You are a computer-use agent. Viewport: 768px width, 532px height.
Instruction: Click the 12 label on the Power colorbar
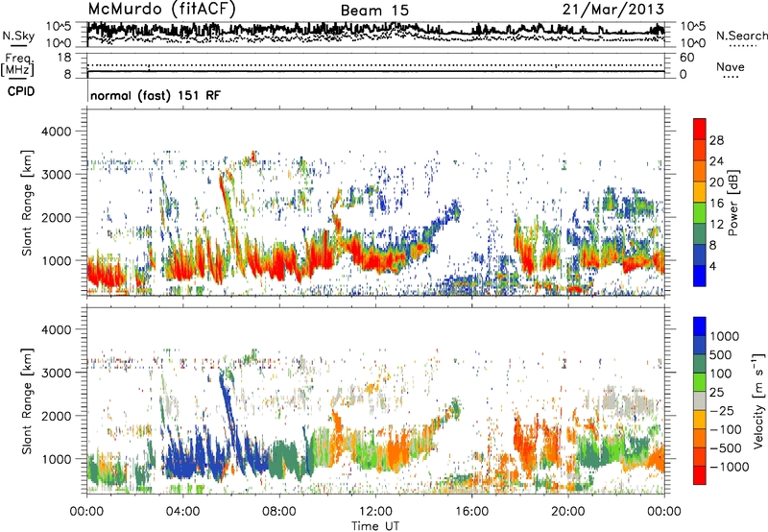point(716,225)
